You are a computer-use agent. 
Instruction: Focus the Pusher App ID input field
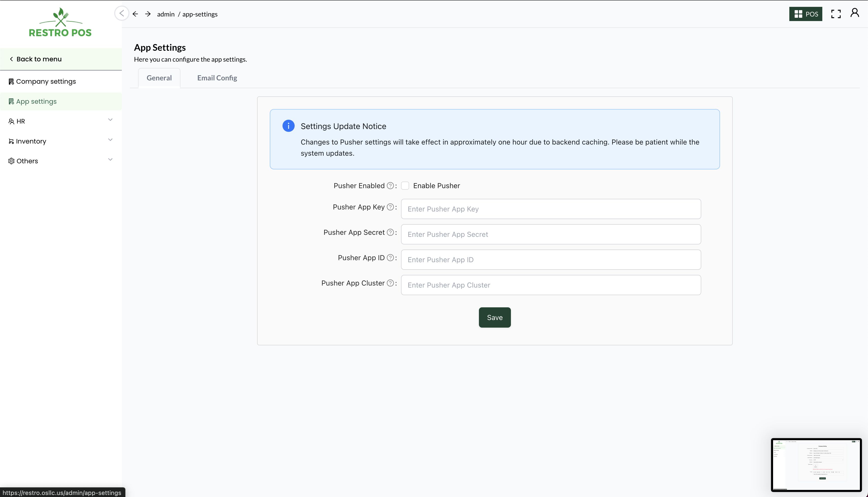[x=551, y=260]
